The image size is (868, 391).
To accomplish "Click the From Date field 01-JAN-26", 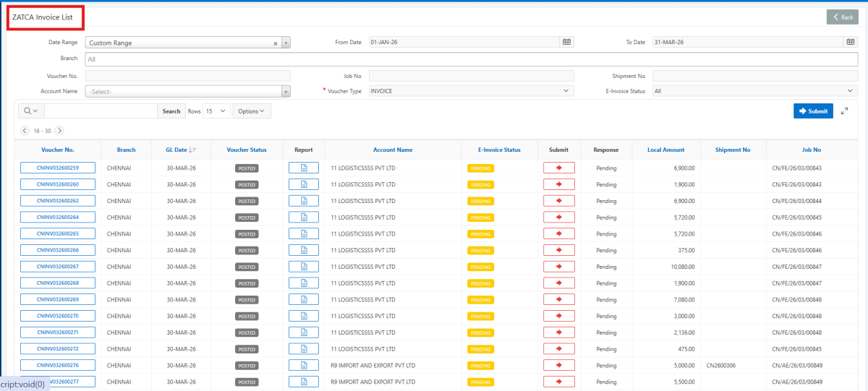I will coord(464,42).
